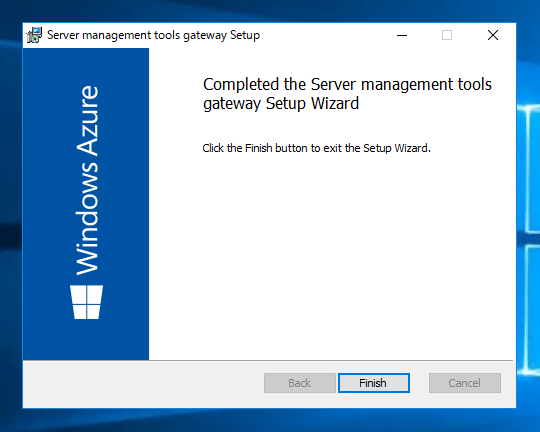Click the Finish button to exit setup
Viewport: 540px width, 432px height.
(374, 383)
